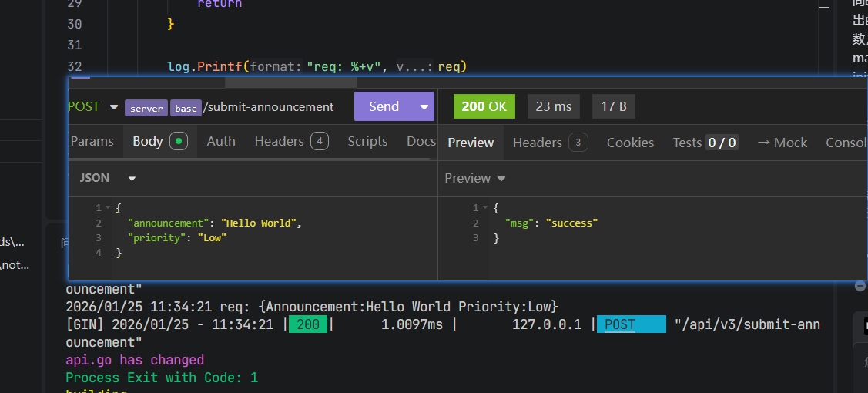Click the Mock arrow tab
The height and width of the screenshot is (393, 868).
(x=782, y=143)
